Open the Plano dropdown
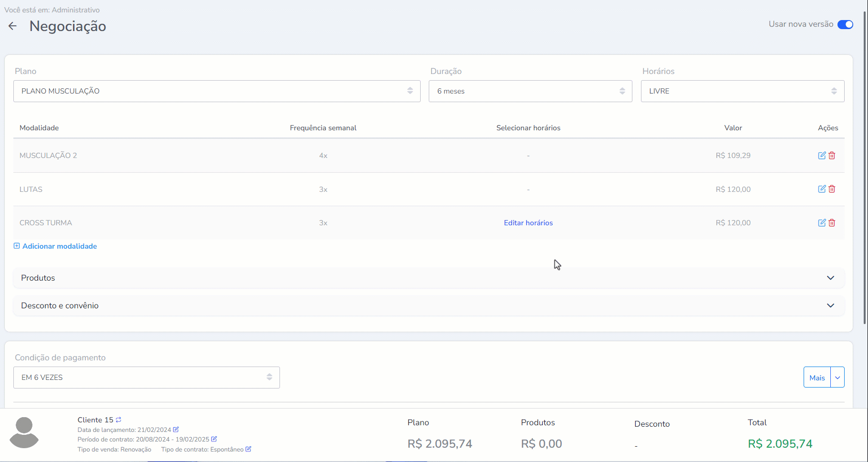Viewport: 868px width, 462px height. 217,91
